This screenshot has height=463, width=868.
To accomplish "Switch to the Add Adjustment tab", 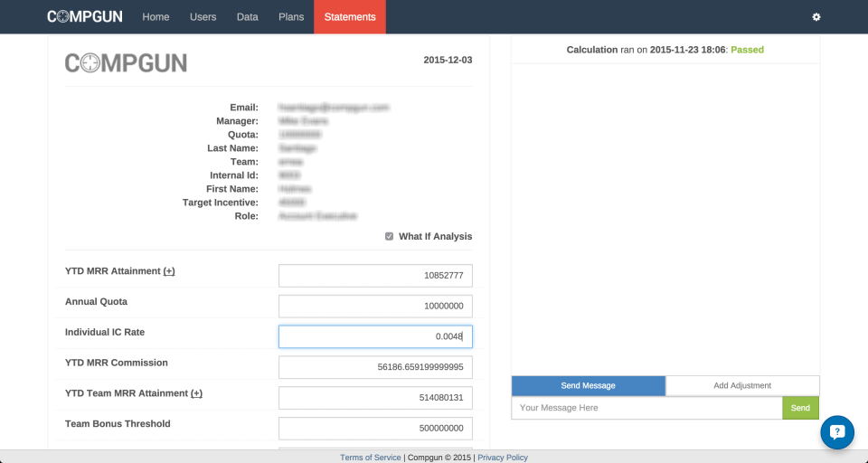I will (x=742, y=385).
